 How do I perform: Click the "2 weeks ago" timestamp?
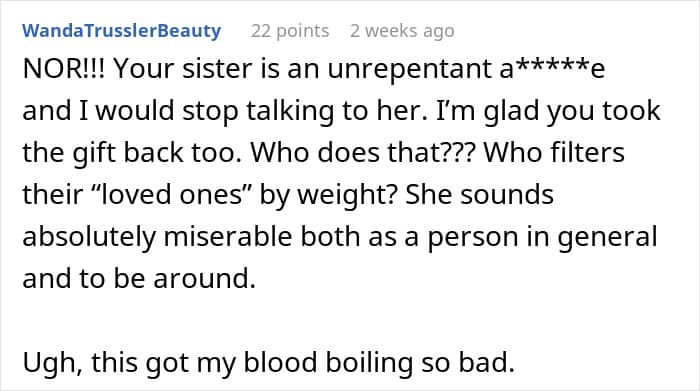(x=402, y=31)
